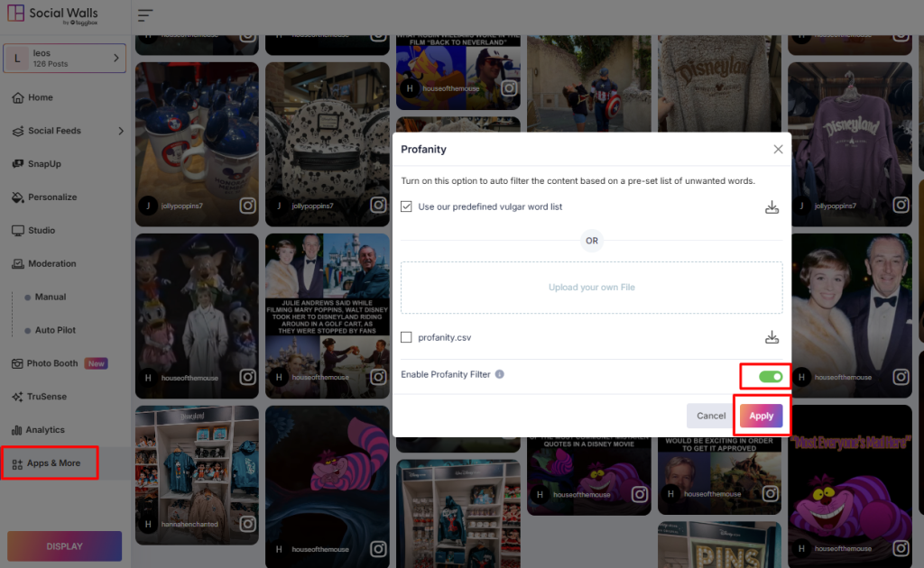This screenshot has height=568, width=924.
Task: Uncheck Use our predefined vulgar word list
Action: (x=407, y=207)
